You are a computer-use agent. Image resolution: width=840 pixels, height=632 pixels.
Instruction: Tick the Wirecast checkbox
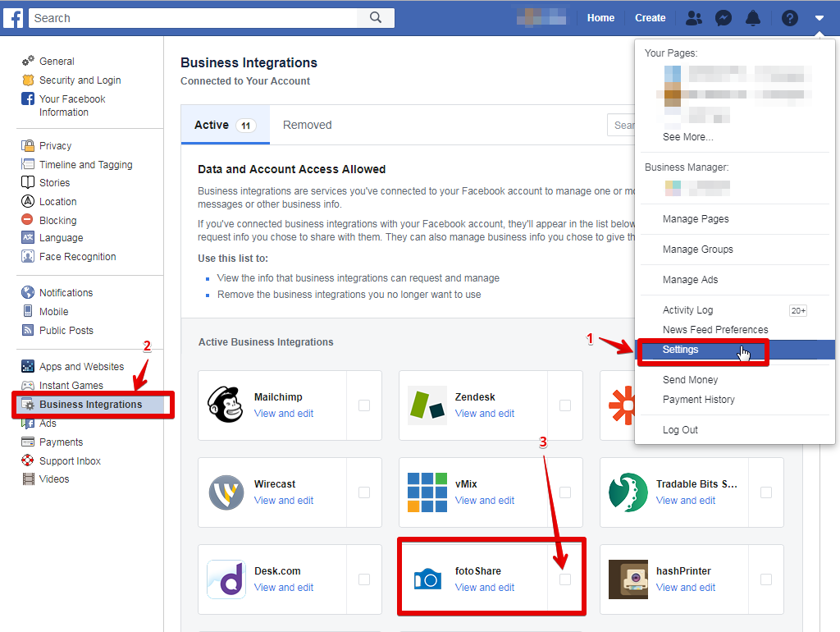pyautogui.click(x=364, y=492)
